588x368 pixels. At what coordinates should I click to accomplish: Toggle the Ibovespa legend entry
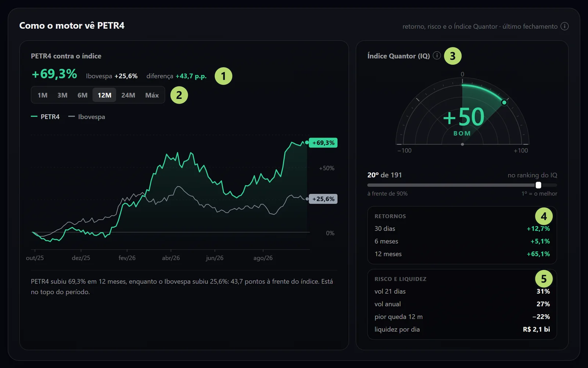pos(87,117)
